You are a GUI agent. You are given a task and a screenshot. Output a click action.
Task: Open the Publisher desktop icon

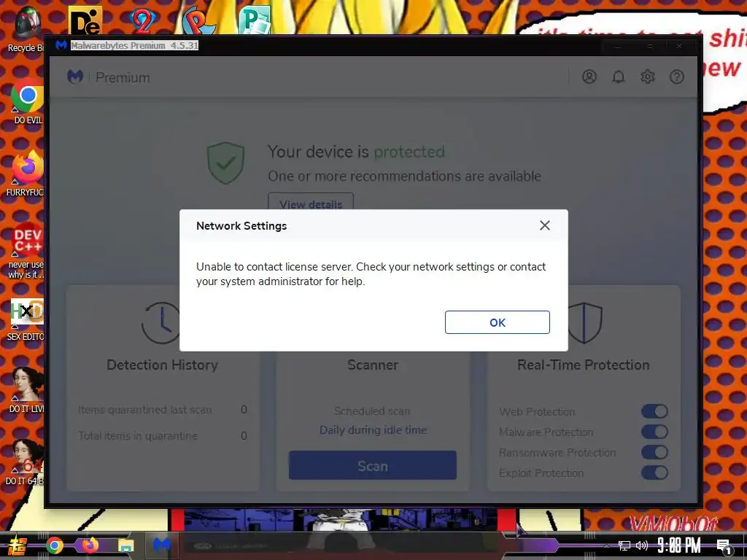255,20
